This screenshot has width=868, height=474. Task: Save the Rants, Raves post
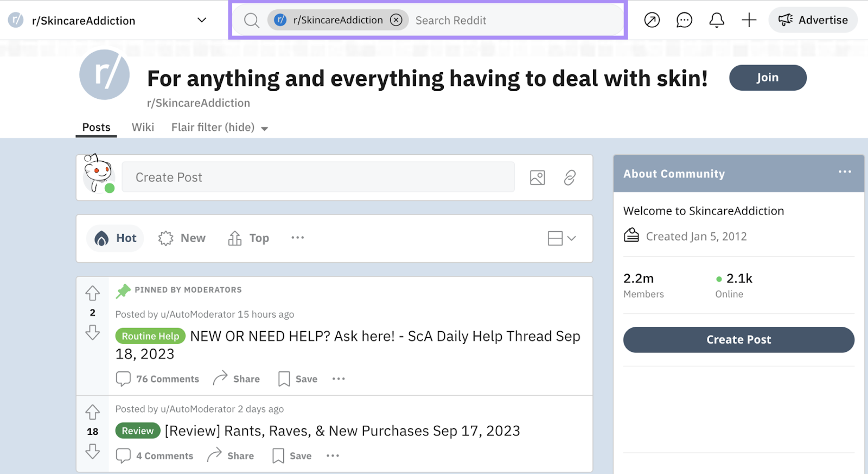click(x=292, y=456)
